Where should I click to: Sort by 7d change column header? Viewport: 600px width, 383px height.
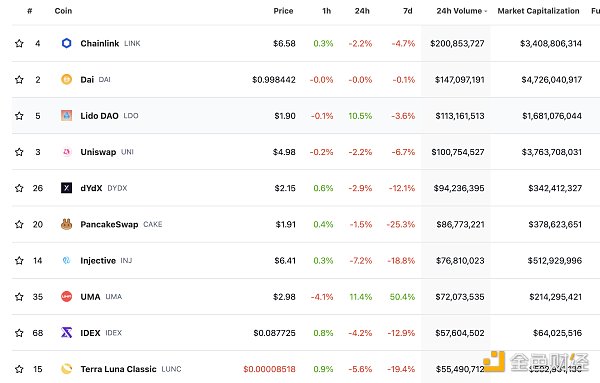408,11
